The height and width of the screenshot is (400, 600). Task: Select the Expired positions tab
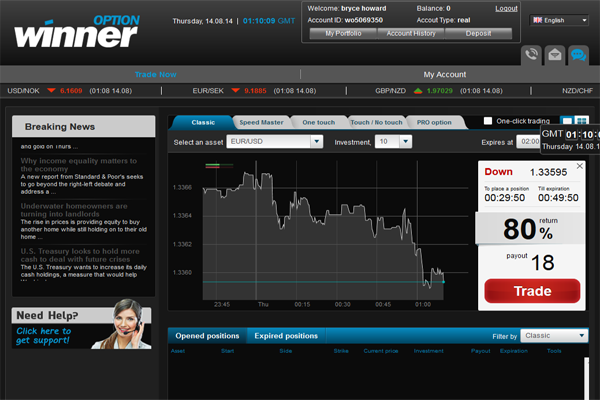pyautogui.click(x=285, y=336)
